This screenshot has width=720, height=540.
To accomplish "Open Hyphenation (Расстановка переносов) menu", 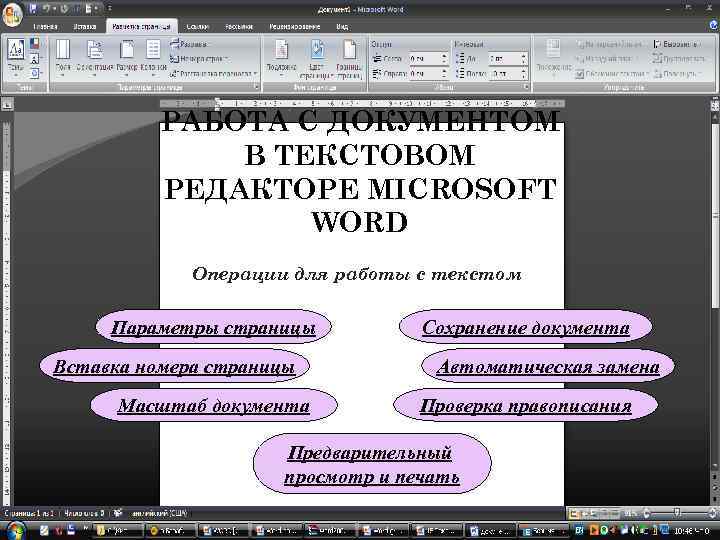I will (213, 73).
